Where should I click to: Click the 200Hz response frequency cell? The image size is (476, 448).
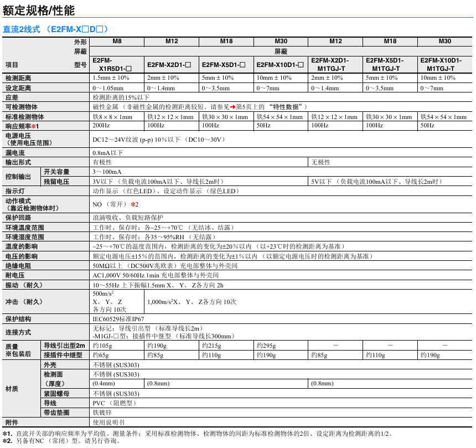101,126
